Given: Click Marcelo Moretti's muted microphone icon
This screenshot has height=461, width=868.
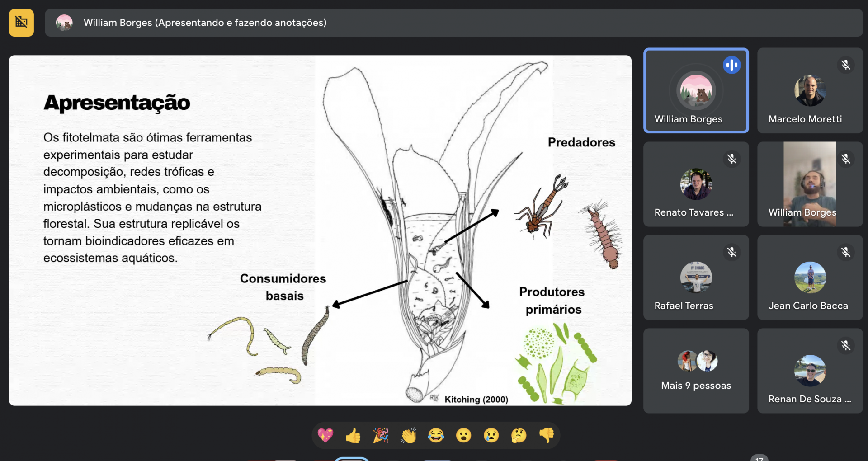Looking at the screenshot, I should [845, 65].
